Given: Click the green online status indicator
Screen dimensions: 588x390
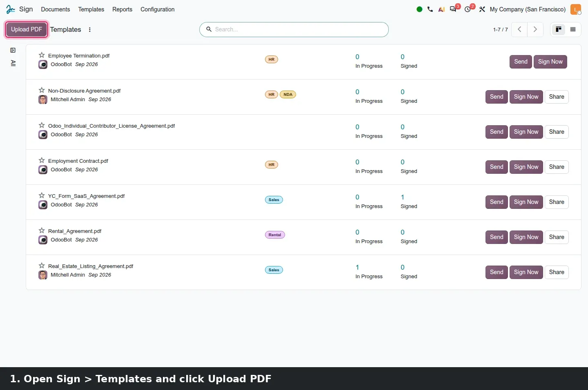Looking at the screenshot, I should tap(419, 9).
